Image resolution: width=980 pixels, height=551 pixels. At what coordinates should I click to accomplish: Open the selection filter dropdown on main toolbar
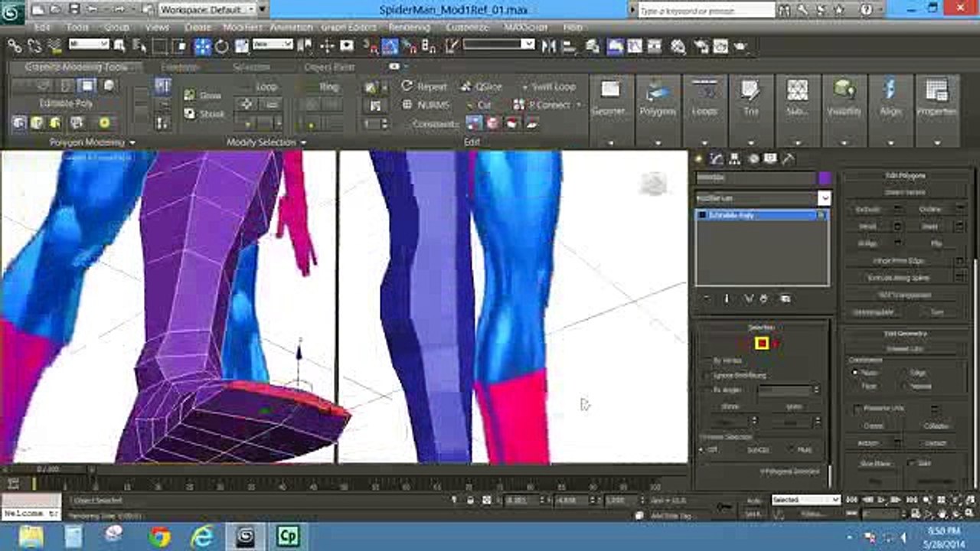click(x=89, y=44)
